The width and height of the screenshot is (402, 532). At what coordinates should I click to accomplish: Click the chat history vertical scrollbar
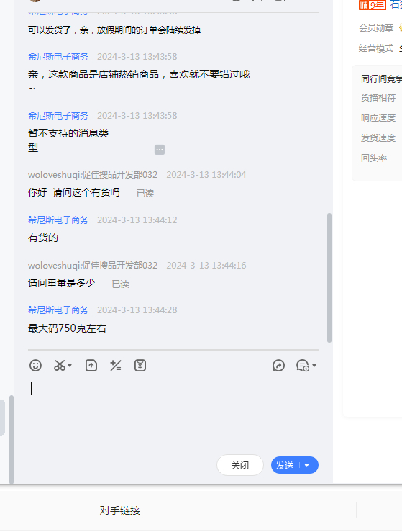[329, 278]
